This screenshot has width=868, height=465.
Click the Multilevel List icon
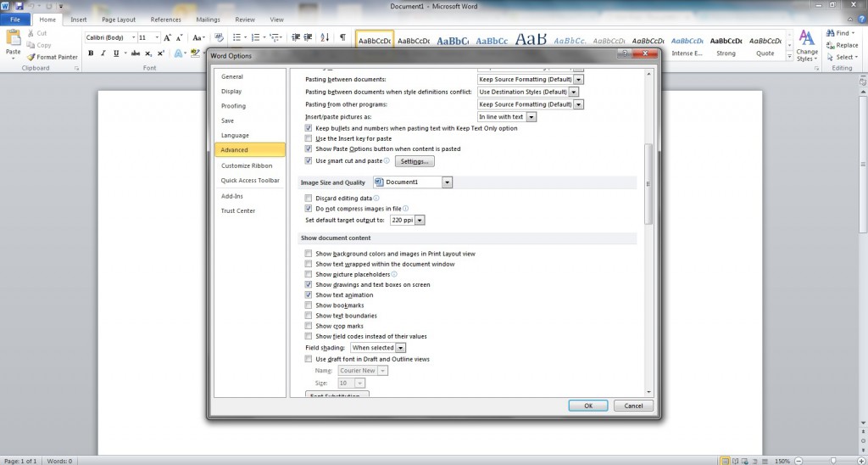pos(275,37)
